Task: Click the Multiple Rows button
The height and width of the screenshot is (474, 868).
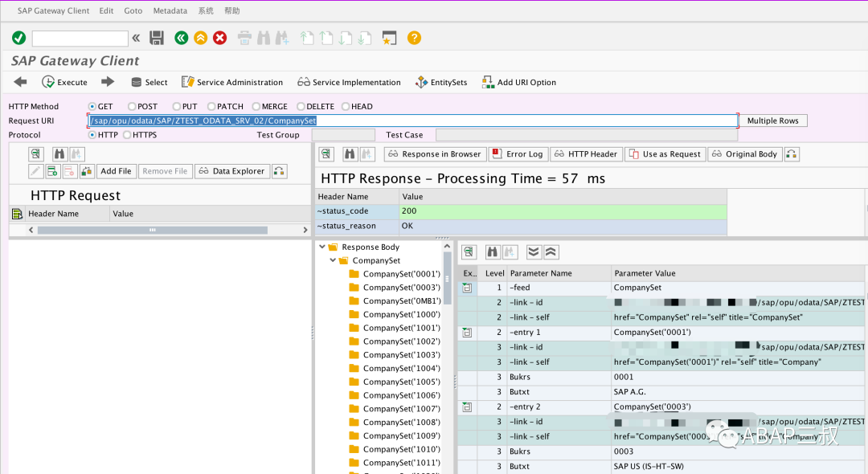Action: point(773,121)
